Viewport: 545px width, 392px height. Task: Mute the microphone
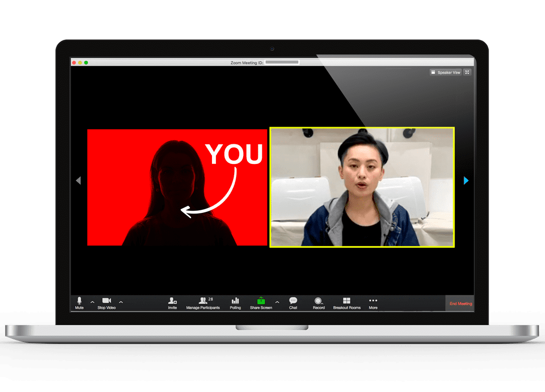click(x=79, y=301)
